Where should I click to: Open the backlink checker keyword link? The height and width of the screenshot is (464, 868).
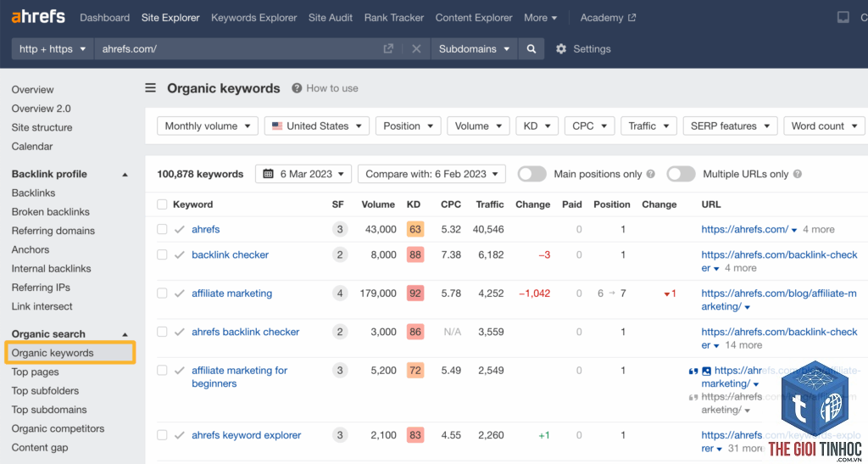click(231, 254)
